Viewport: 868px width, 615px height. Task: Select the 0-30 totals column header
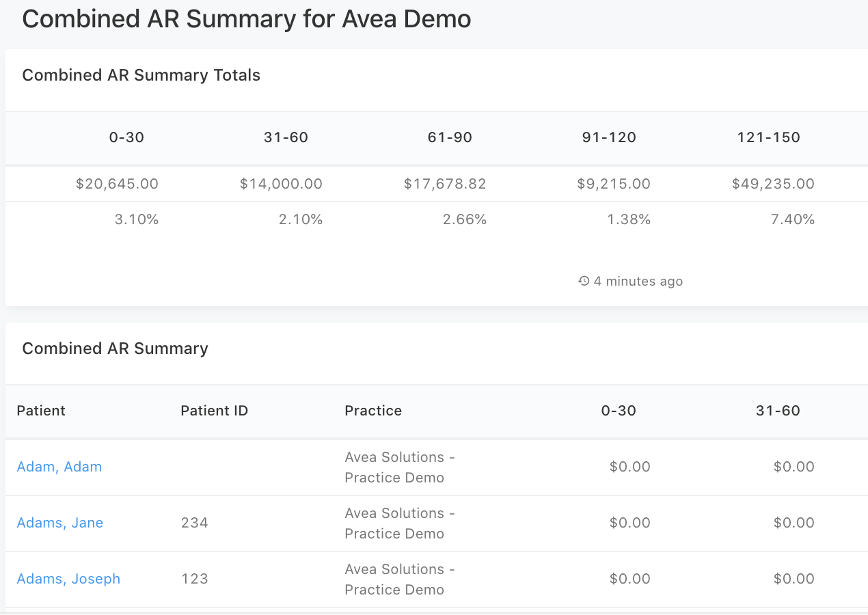pos(126,137)
